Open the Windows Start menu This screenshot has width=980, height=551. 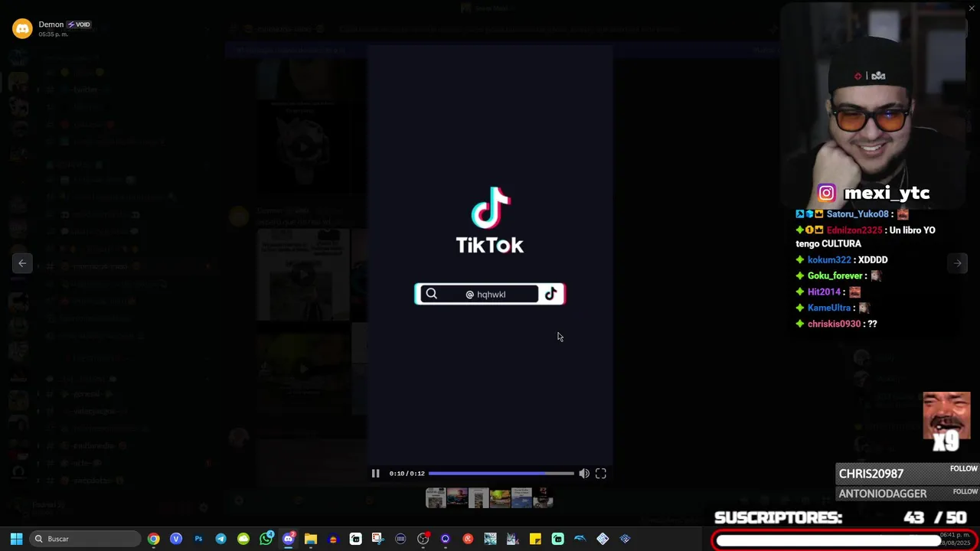coord(16,539)
